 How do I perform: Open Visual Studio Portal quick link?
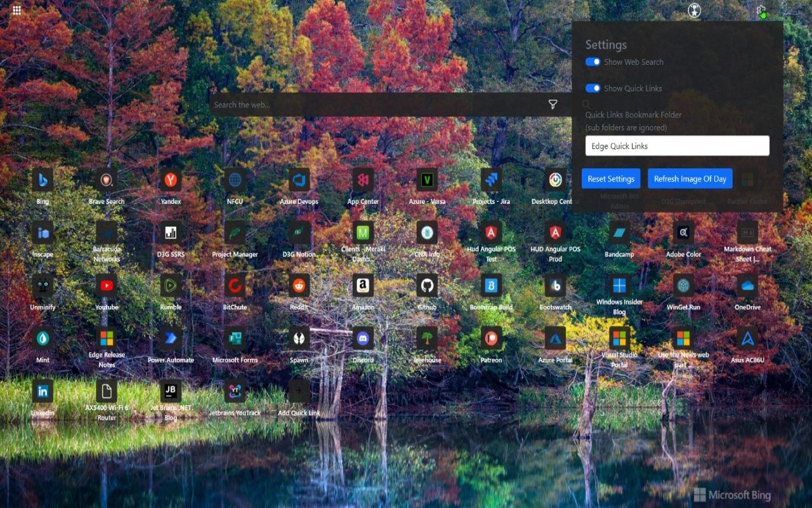coord(619,338)
